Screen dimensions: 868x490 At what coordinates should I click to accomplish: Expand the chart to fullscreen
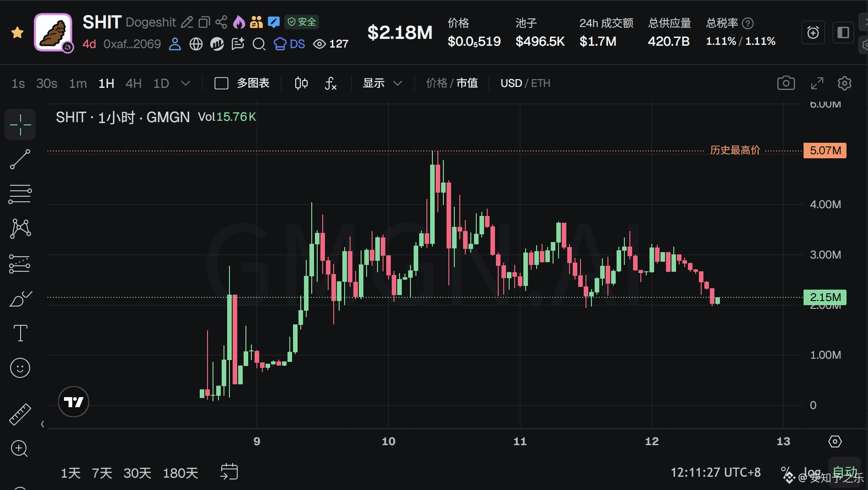(x=817, y=83)
